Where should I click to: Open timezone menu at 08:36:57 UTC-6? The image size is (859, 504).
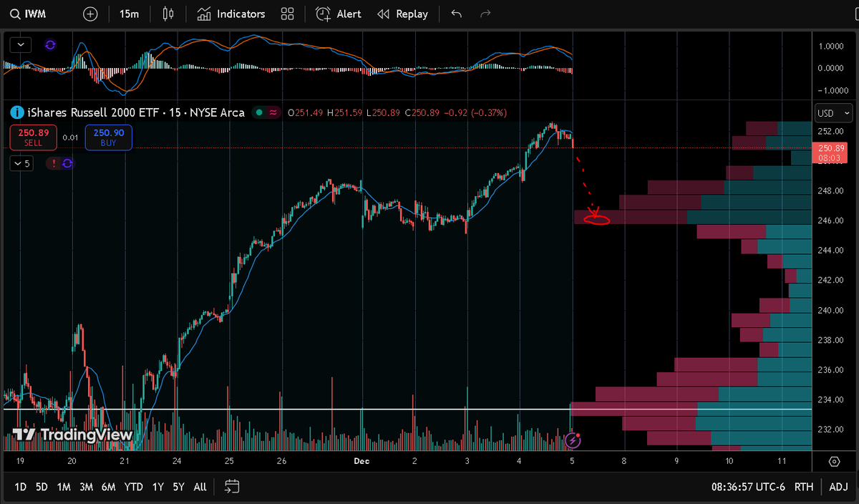(x=748, y=487)
